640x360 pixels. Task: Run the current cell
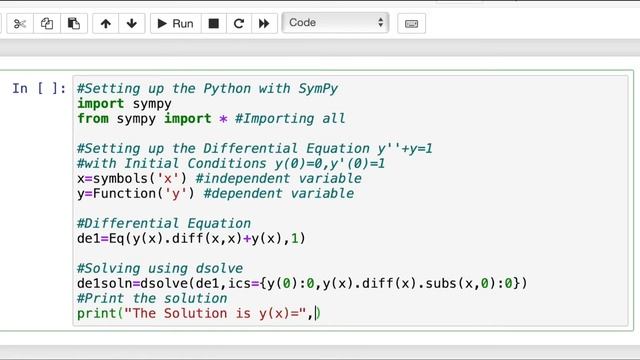click(176, 24)
